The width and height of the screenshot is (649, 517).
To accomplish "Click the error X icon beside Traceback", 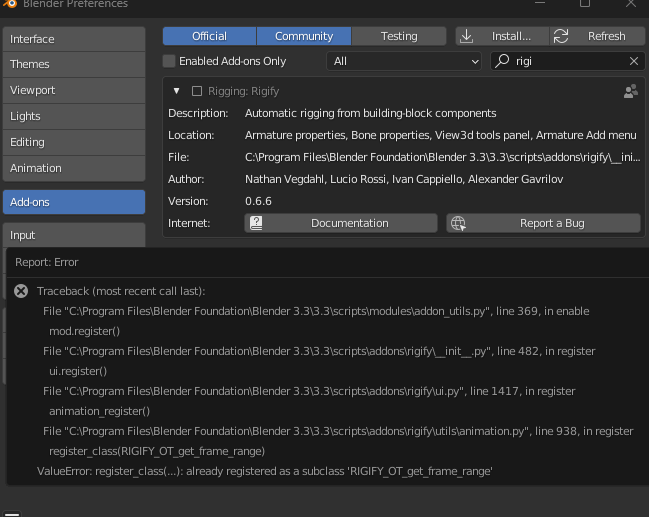I will (x=21, y=291).
